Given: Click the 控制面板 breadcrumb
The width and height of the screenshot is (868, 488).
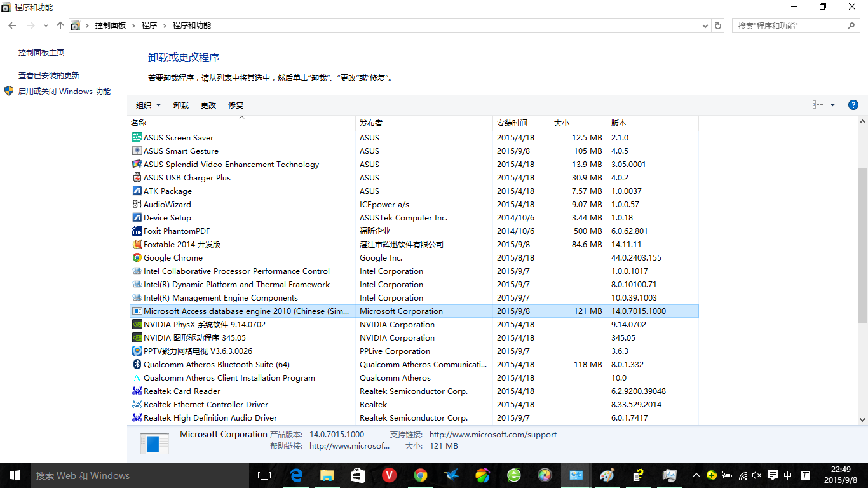Looking at the screenshot, I should pyautogui.click(x=111, y=25).
